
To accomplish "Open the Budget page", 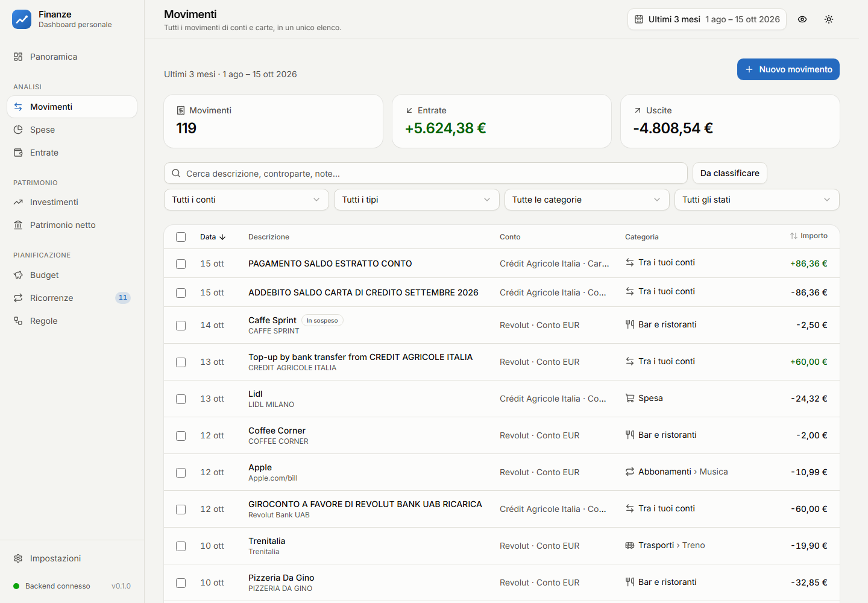I will tap(72, 275).
